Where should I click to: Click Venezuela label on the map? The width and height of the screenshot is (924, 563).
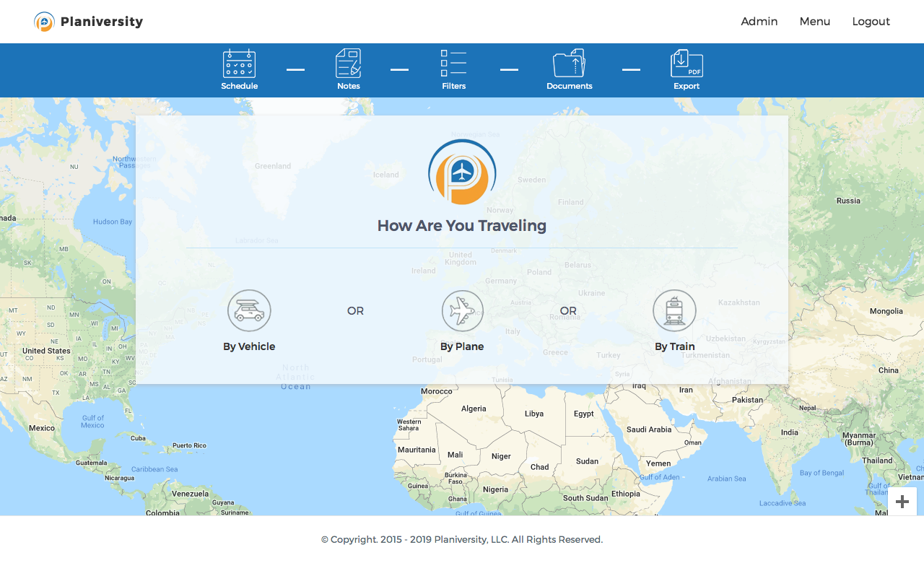[x=190, y=494]
